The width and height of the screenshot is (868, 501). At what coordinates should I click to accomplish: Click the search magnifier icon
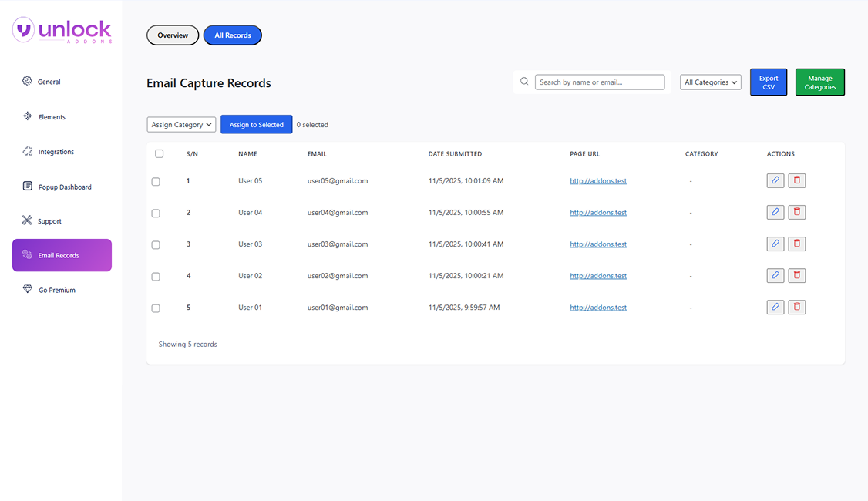click(524, 81)
